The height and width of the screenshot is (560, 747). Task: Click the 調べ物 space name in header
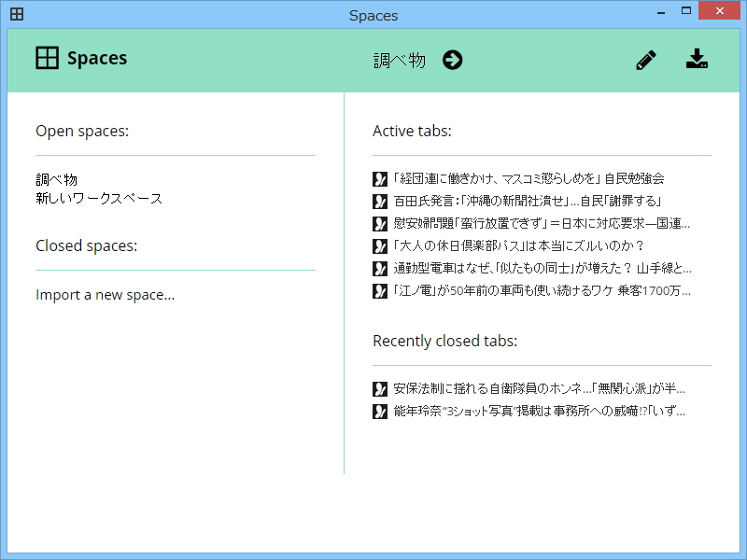tap(400, 61)
